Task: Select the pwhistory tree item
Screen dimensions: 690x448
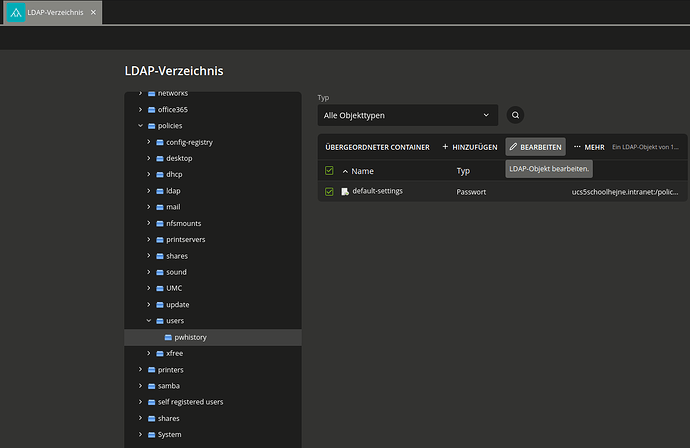Action: click(x=213, y=337)
